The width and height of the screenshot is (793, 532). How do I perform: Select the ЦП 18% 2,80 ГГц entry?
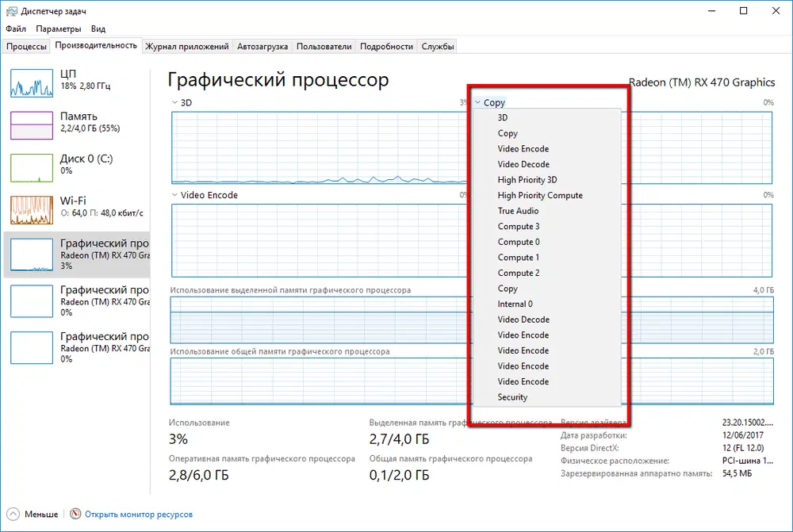pos(77,83)
